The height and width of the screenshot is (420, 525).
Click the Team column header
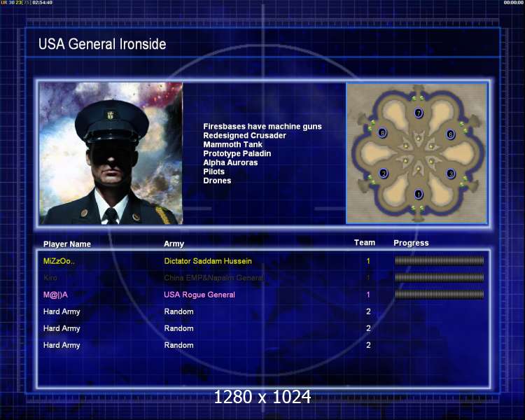click(x=365, y=242)
